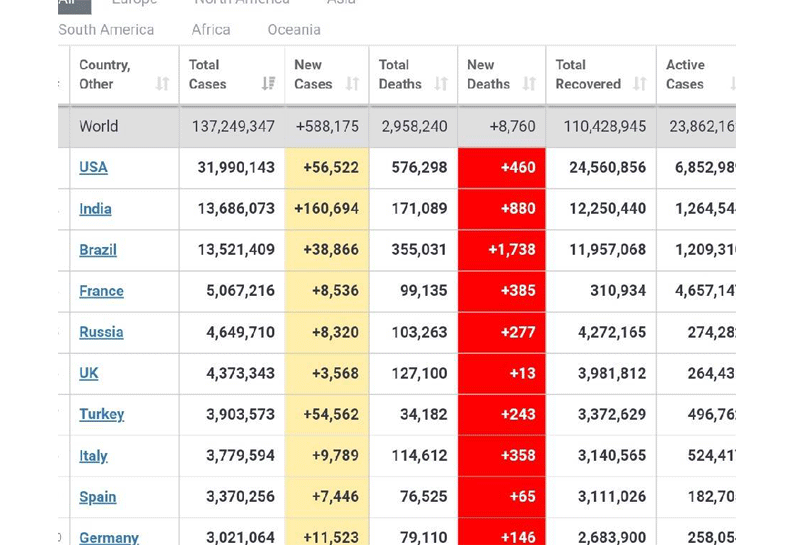800x546 pixels.
Task: Select the Italy country link
Action: click(x=93, y=456)
